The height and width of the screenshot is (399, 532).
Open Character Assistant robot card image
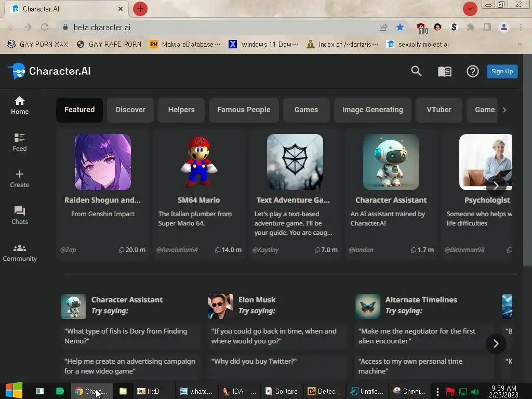point(391,162)
